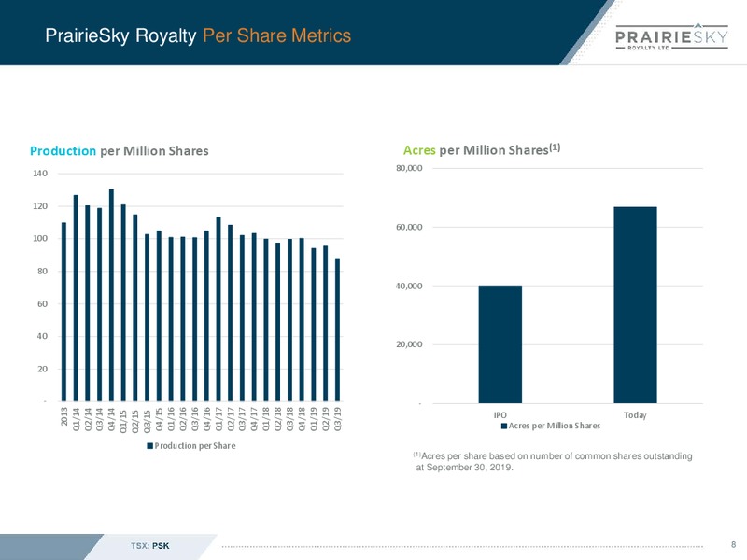Click the 'Q3/19' x-axis label
747x560 pixels.
(338, 419)
